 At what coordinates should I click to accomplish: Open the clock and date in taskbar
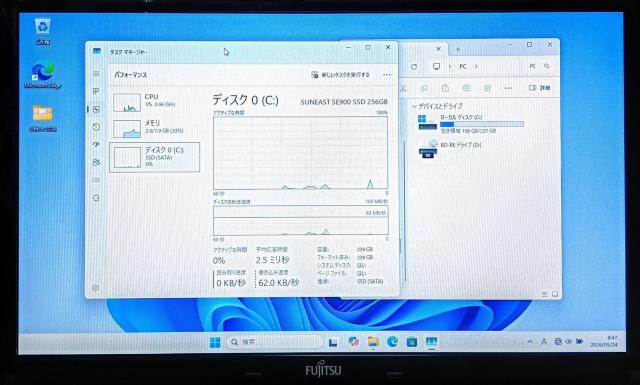[604, 342]
